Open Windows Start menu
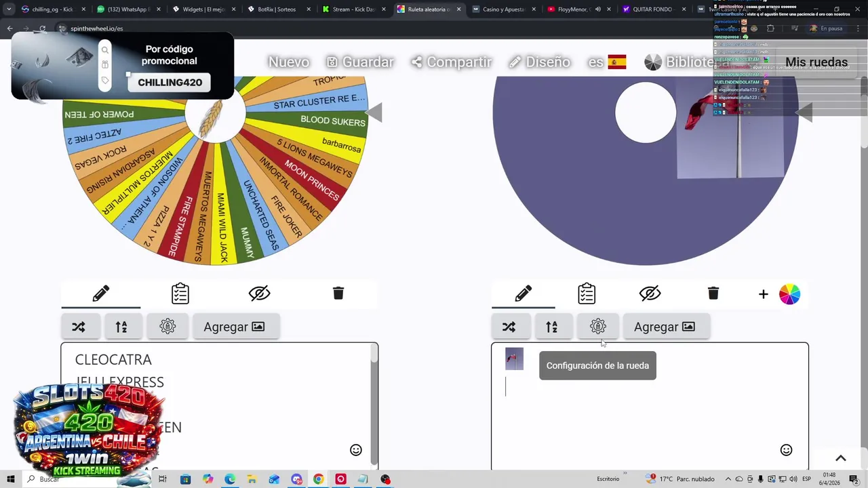The height and width of the screenshot is (488, 868). (x=11, y=479)
